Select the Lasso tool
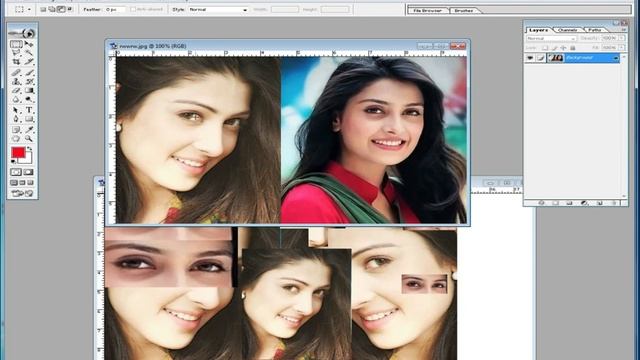The image size is (640, 360). click(16, 53)
